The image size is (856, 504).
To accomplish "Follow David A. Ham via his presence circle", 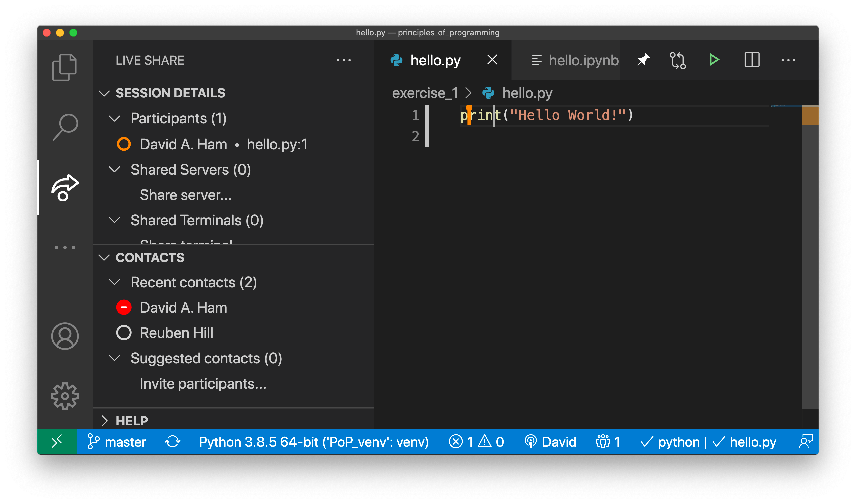I will point(124,144).
